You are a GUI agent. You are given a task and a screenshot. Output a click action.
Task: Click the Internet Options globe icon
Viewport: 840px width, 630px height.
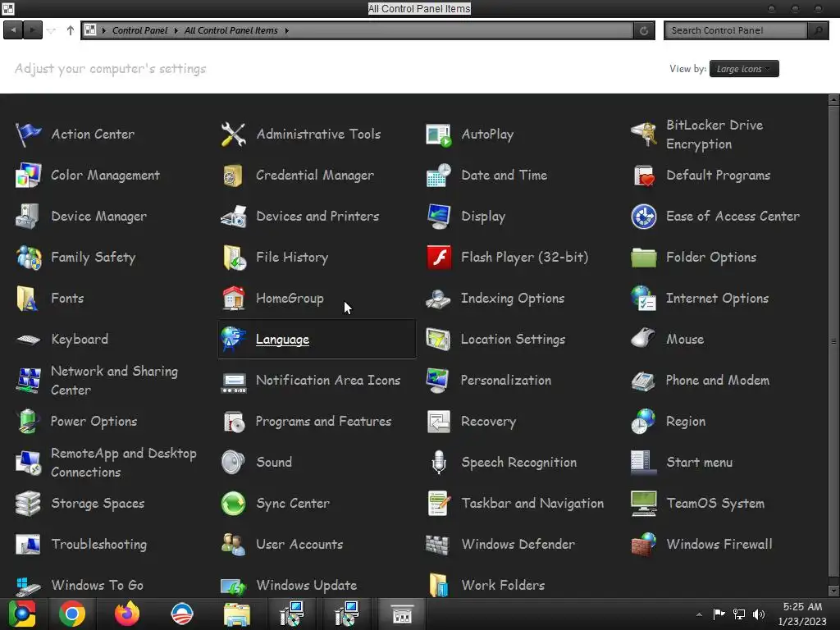point(643,299)
